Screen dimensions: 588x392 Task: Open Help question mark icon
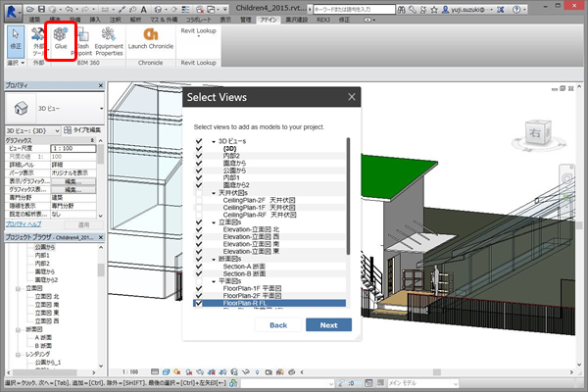(x=516, y=10)
